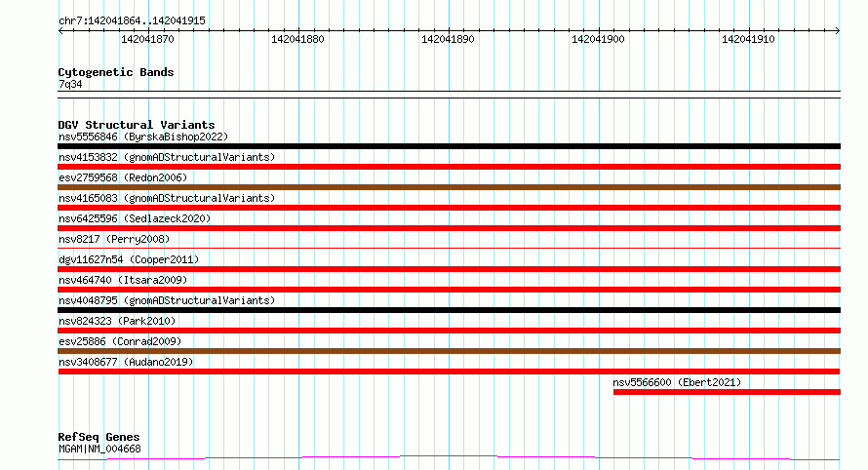Click the nsv5556846 (ByrskaBishop2022) variant label
Screen dimensions: 868x470
click(x=143, y=137)
